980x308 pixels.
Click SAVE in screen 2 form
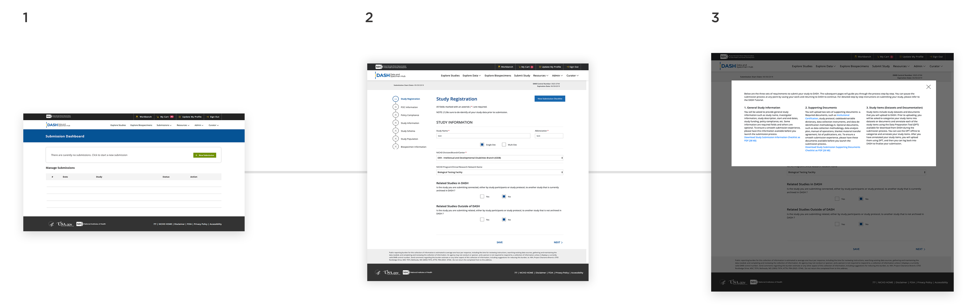click(x=500, y=242)
